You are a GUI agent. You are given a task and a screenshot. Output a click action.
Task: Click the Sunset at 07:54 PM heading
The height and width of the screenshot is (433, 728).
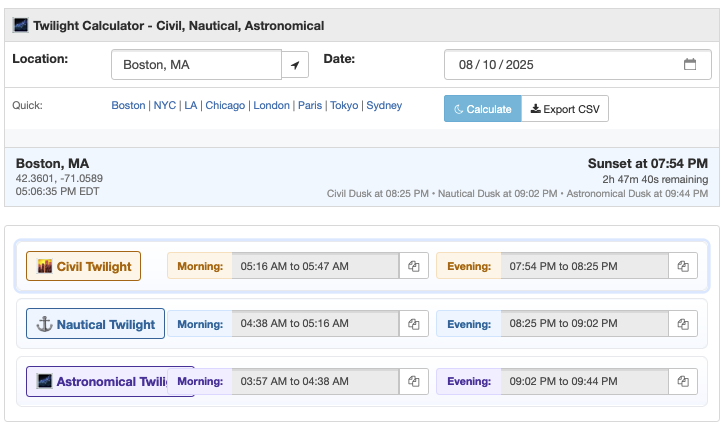[x=648, y=163]
